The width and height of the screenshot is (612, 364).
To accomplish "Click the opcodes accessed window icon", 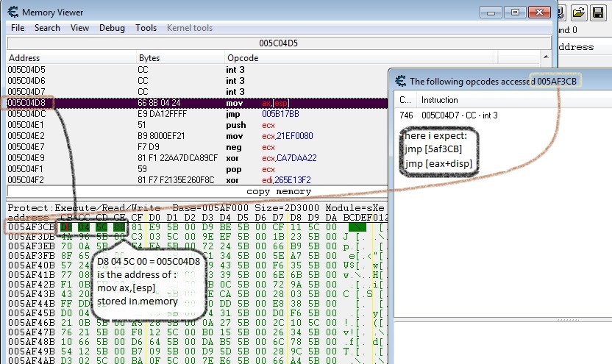I will (x=401, y=81).
